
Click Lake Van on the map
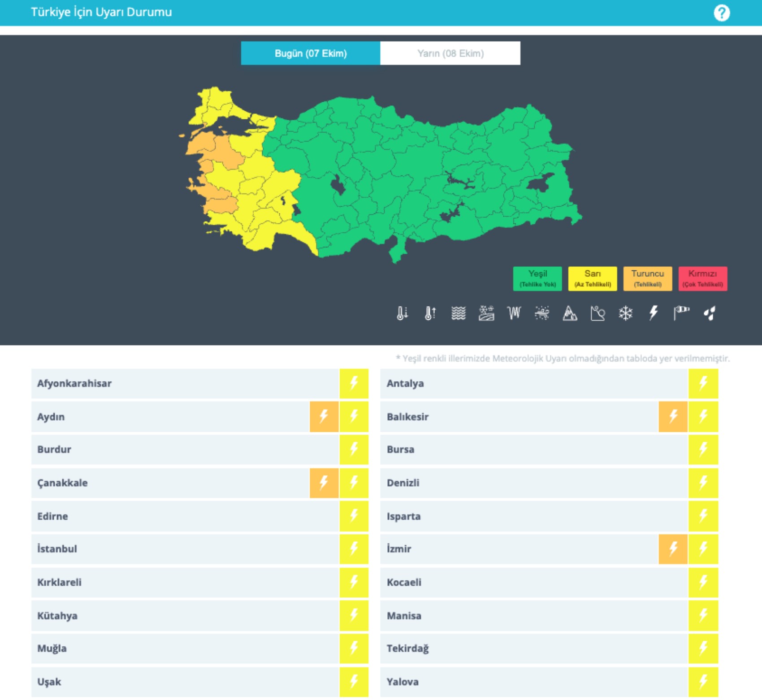coord(540,183)
